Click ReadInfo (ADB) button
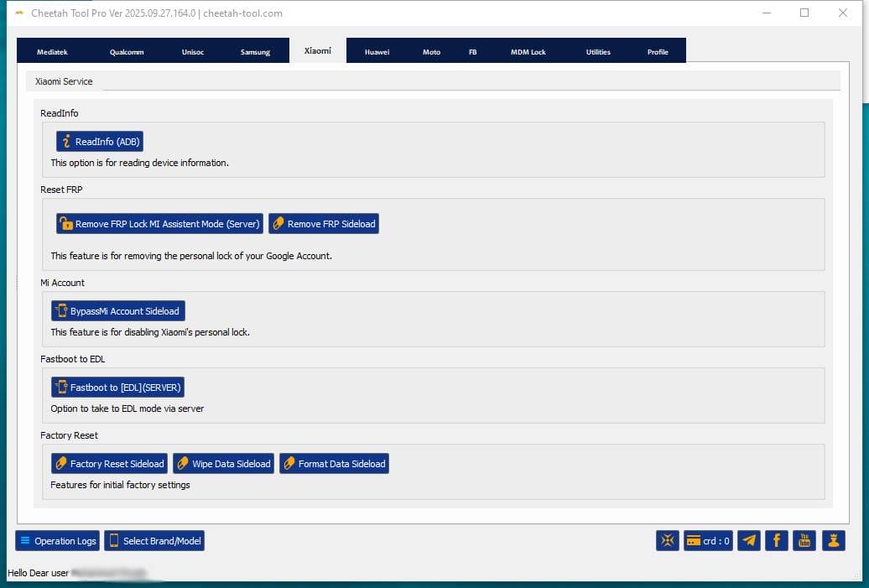This screenshot has height=588, width=869. pos(100,142)
